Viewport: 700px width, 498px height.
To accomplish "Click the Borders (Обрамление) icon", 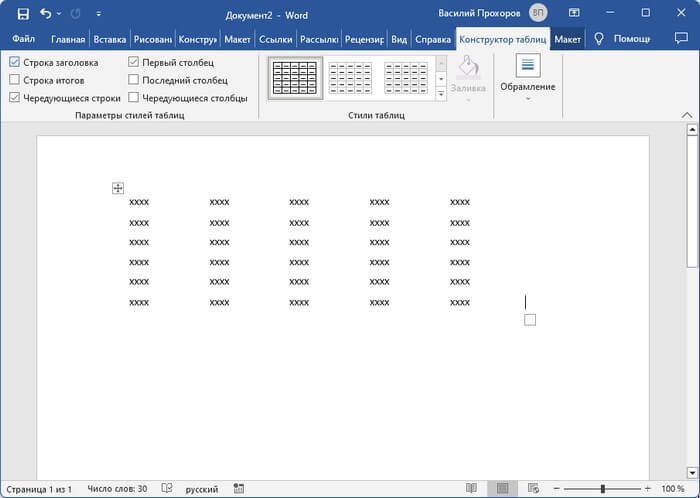I will [x=528, y=66].
